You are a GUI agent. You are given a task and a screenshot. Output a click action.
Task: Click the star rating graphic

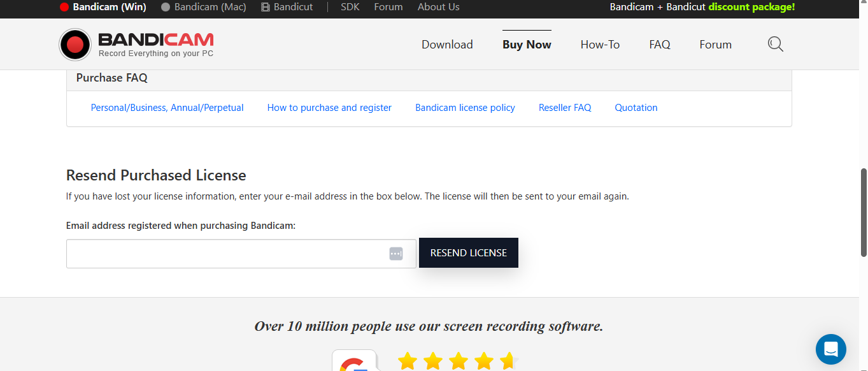(457, 361)
